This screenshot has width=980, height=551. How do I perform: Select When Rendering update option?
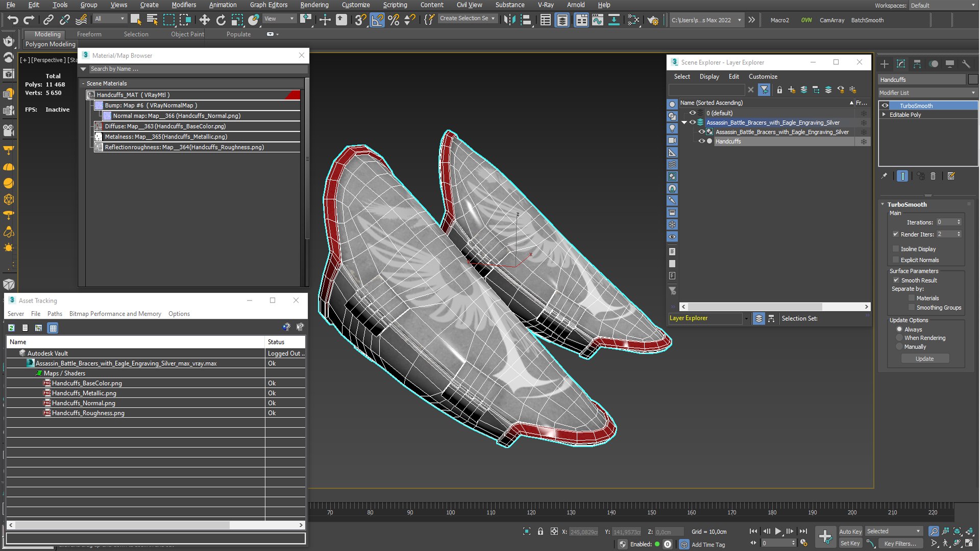pyautogui.click(x=899, y=338)
